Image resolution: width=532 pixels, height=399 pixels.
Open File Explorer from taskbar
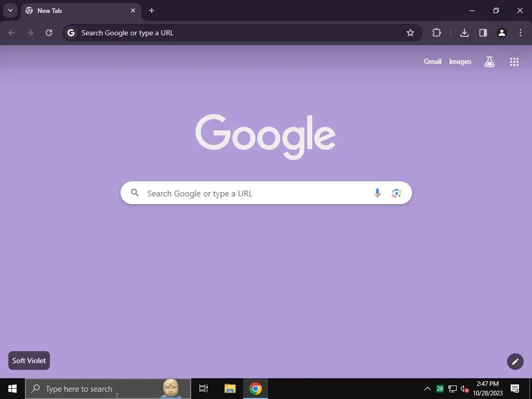pos(230,389)
